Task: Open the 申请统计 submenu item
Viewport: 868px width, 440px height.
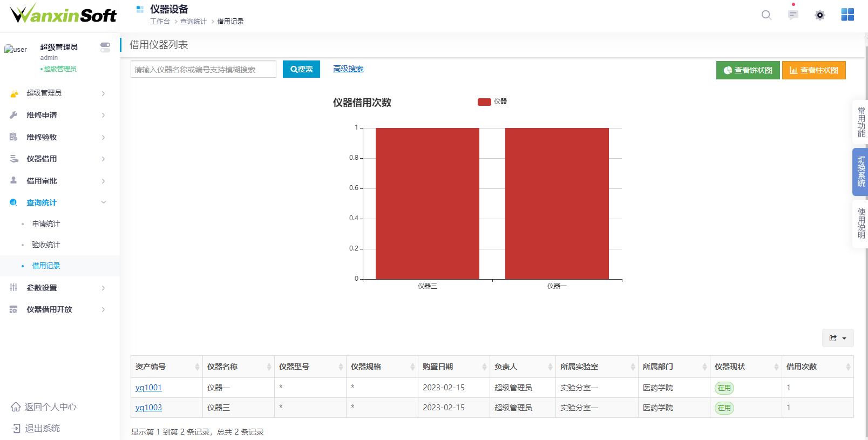Action: coord(46,224)
